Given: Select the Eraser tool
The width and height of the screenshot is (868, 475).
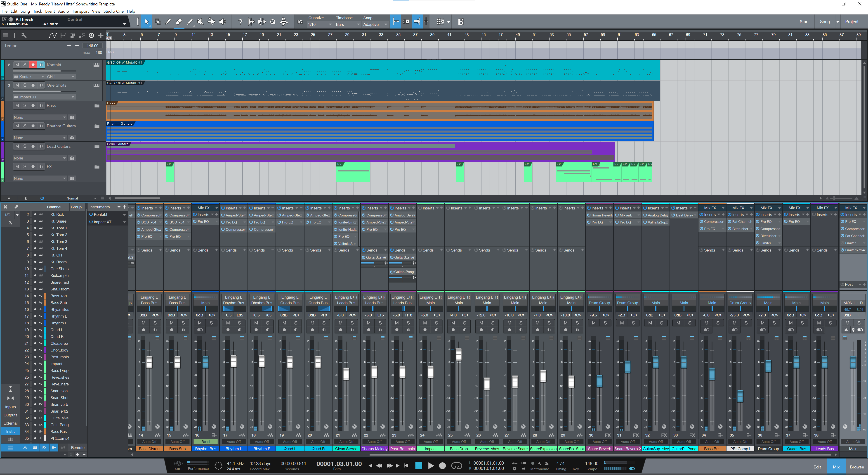Looking at the screenshot, I should point(179,21).
